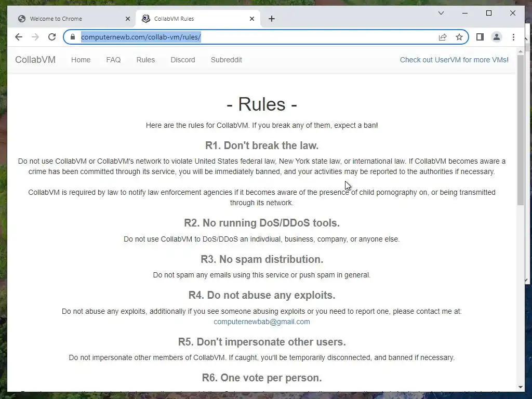Click 'Here are the rules for CollabVM' intro text
The image size is (532, 399).
262,125
